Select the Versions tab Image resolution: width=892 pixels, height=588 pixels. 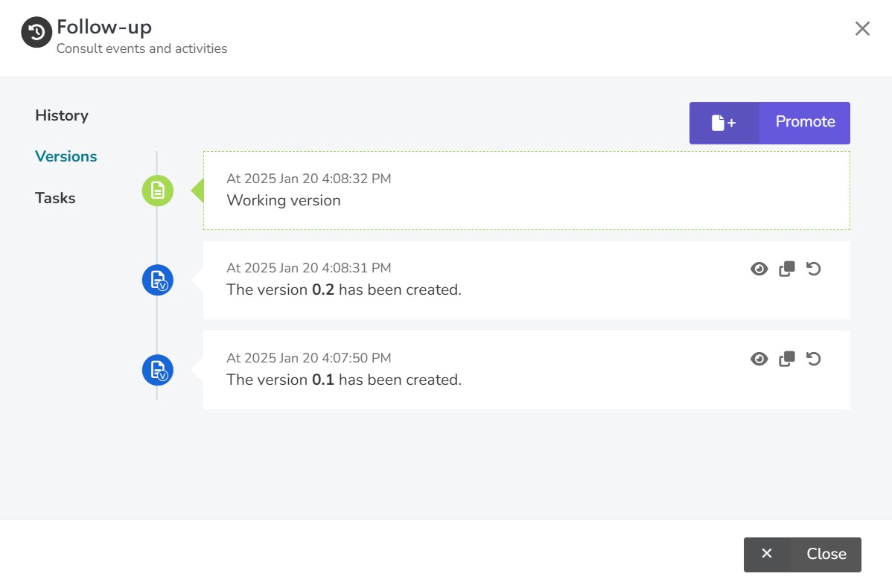click(x=66, y=156)
